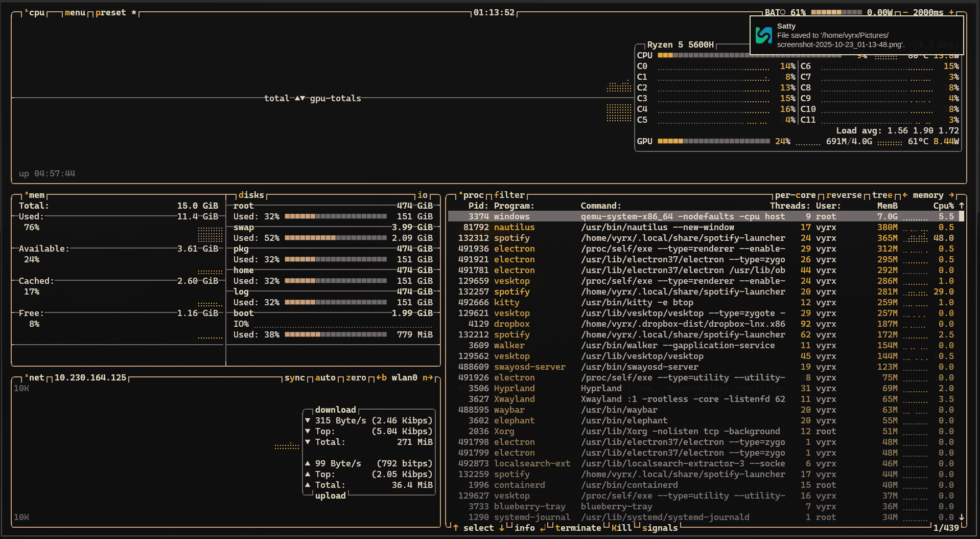Select spotify process with PID 132312
Image resolution: width=980 pixels, height=539 pixels.
703,238
